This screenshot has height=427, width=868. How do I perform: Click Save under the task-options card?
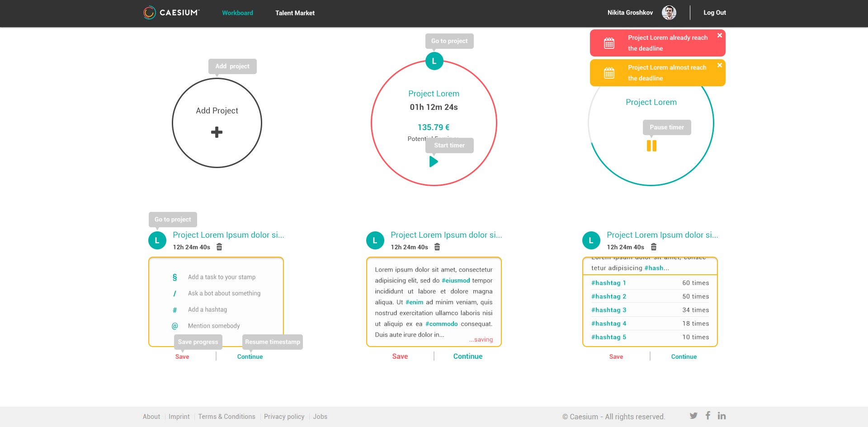click(182, 357)
